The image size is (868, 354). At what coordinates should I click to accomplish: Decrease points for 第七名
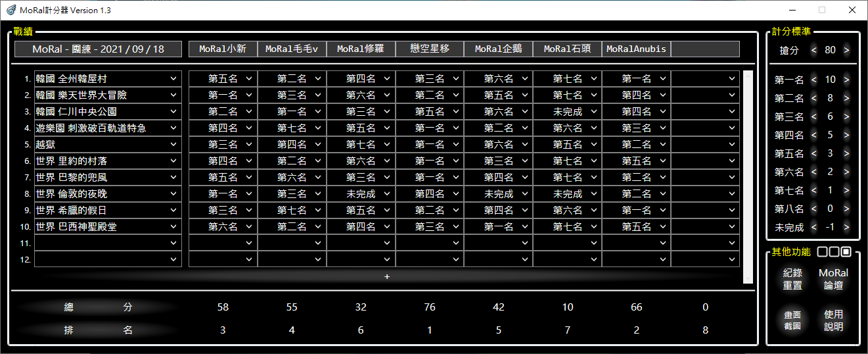coord(815,190)
